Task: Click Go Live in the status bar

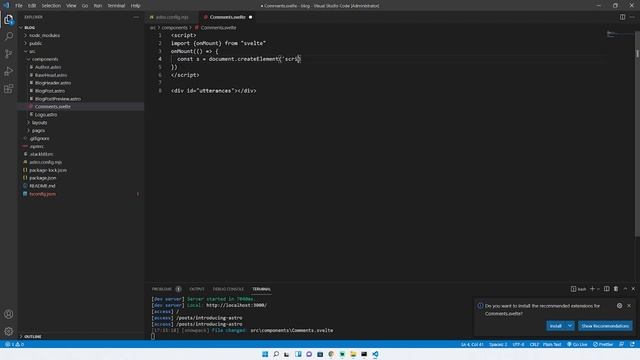Action: coord(577,344)
